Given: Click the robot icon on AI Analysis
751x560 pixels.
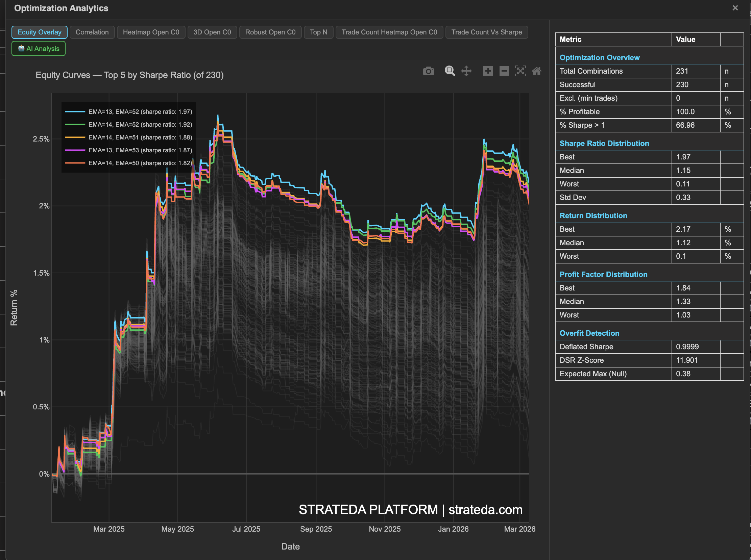Looking at the screenshot, I should pyautogui.click(x=21, y=49).
